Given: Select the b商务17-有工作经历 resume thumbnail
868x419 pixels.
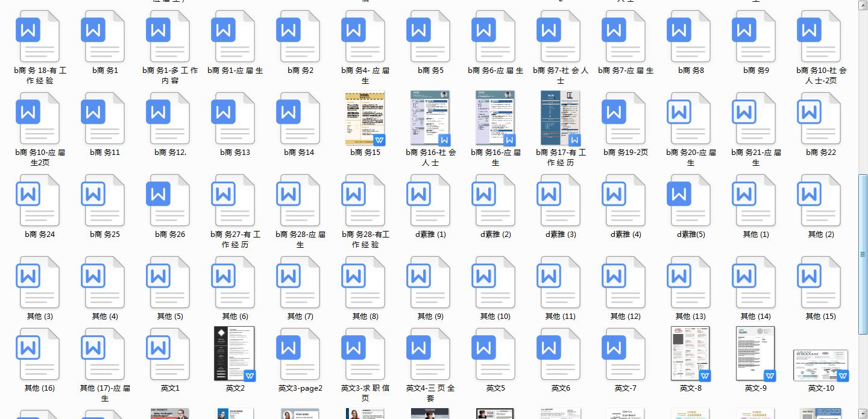Looking at the screenshot, I should (x=560, y=118).
